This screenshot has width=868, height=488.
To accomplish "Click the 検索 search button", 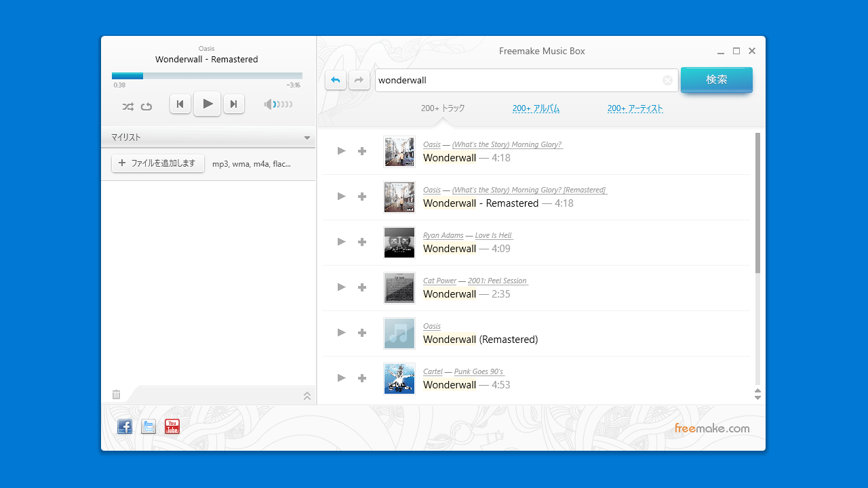I will click(x=717, y=80).
